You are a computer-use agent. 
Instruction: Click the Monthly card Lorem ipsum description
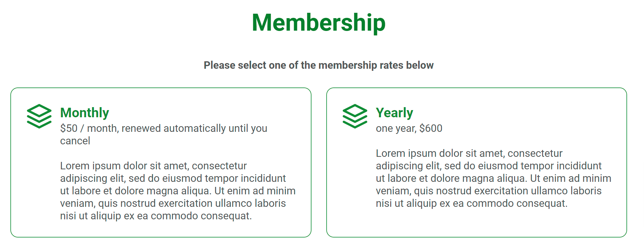pos(178,191)
